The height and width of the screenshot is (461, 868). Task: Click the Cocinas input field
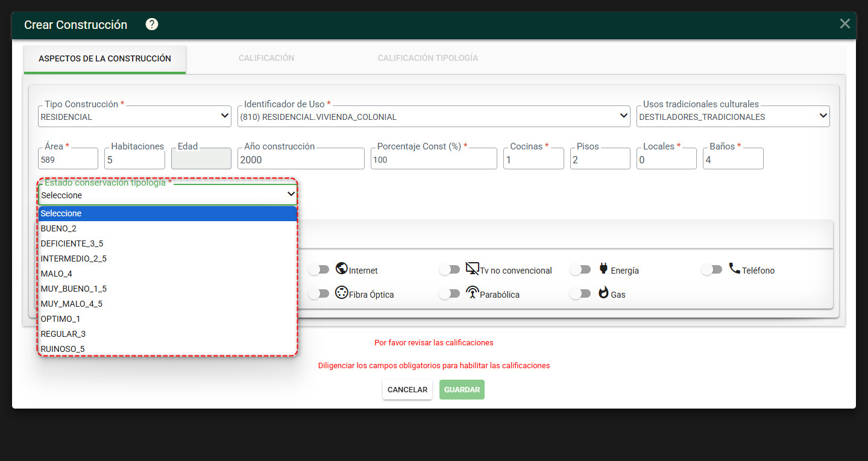click(x=533, y=159)
